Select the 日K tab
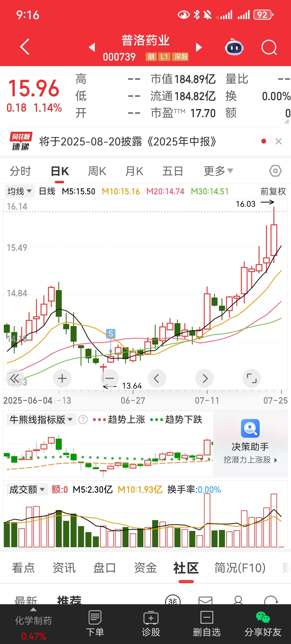The height and width of the screenshot is (644, 291). click(60, 171)
